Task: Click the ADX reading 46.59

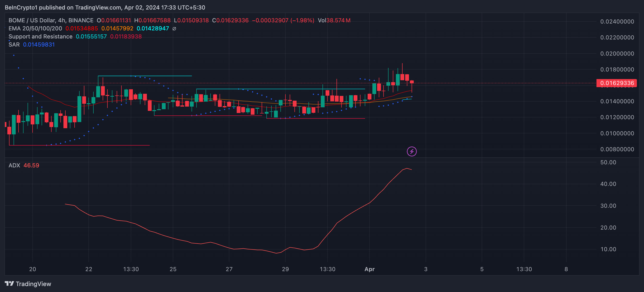Action: 31,165
